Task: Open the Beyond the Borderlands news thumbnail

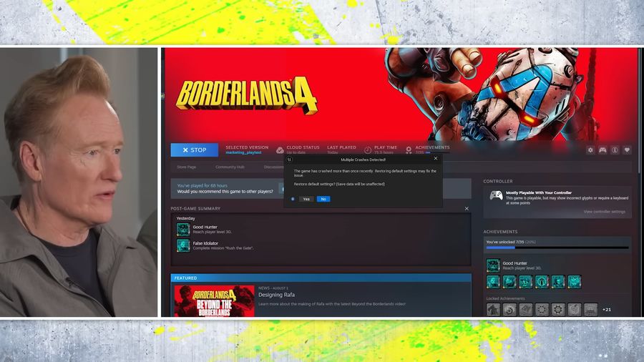Action: [x=215, y=301]
